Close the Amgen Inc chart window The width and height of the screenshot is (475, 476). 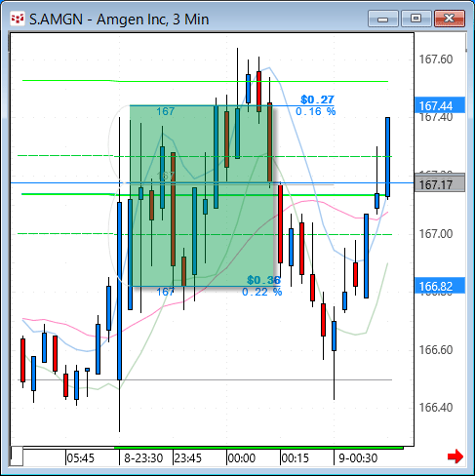click(x=450, y=19)
